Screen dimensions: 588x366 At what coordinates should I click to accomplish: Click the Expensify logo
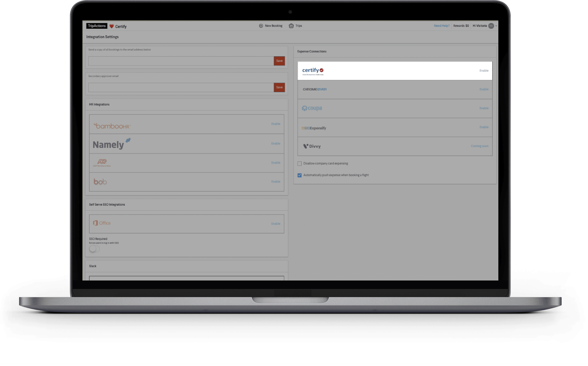point(314,128)
